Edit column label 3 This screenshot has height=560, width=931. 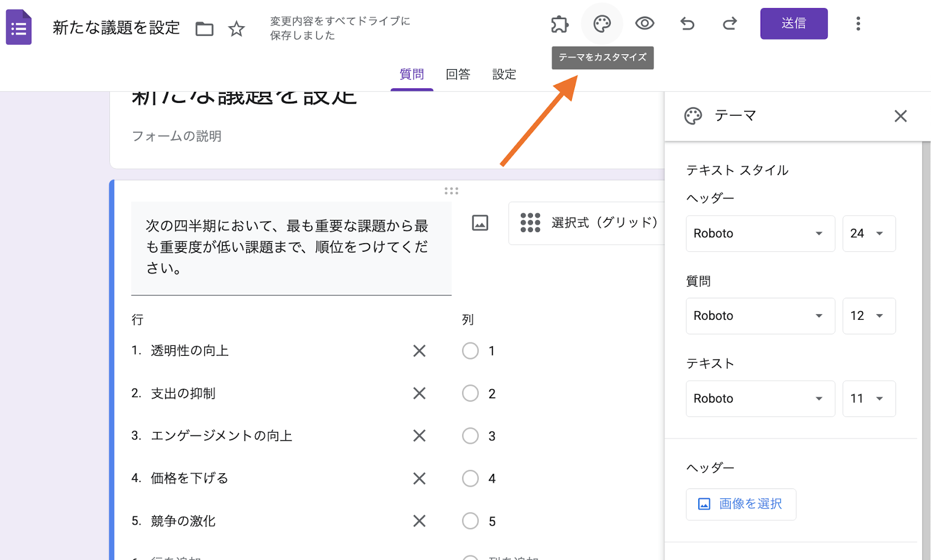pyautogui.click(x=492, y=436)
